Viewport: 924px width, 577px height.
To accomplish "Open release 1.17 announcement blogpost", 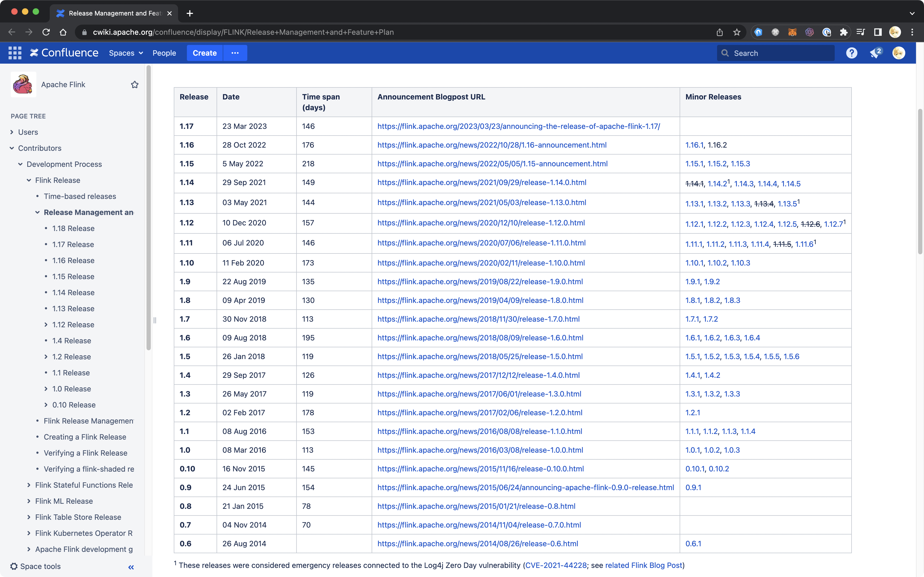I will pos(518,126).
